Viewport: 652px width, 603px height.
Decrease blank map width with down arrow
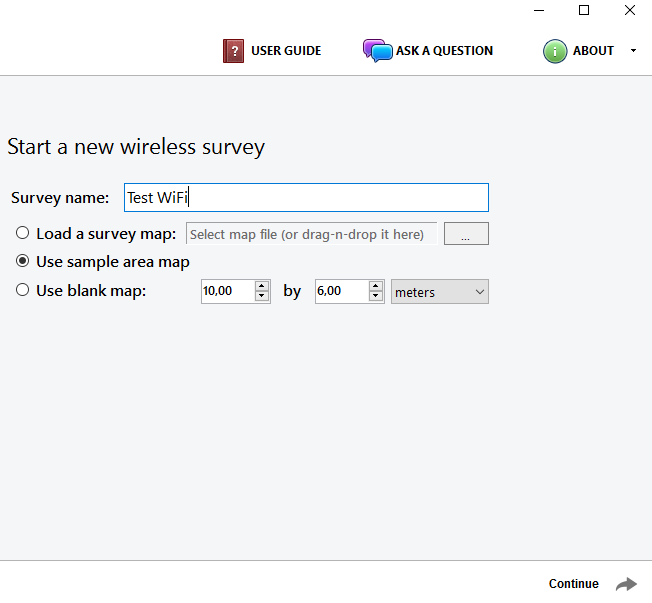point(262,296)
